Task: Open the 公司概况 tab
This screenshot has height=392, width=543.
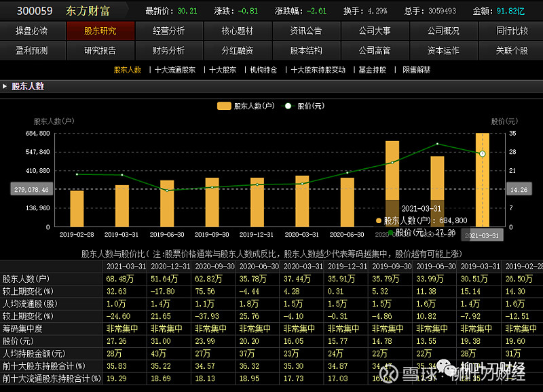Action: 443,31
